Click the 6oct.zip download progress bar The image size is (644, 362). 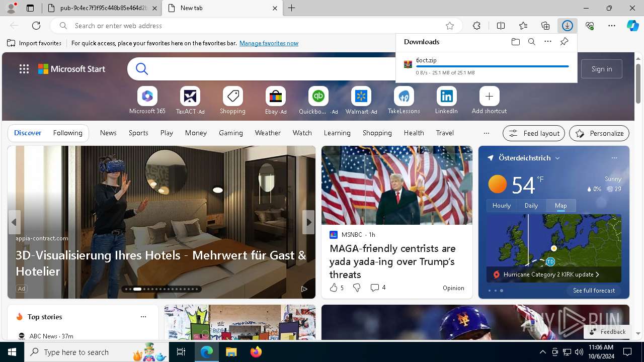493,66
